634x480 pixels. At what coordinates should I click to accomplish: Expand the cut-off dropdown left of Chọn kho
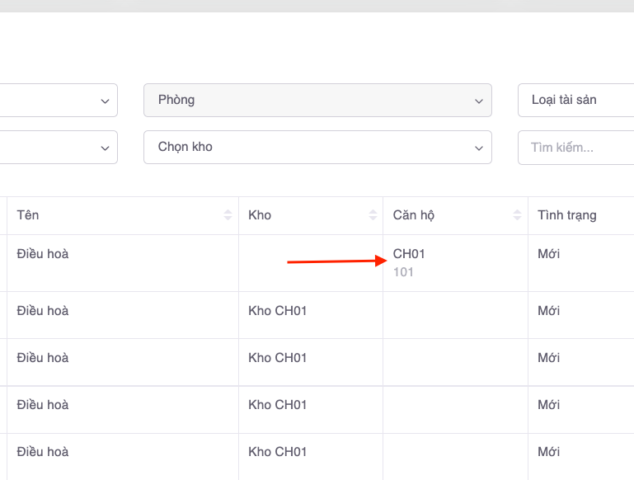[x=58, y=147]
